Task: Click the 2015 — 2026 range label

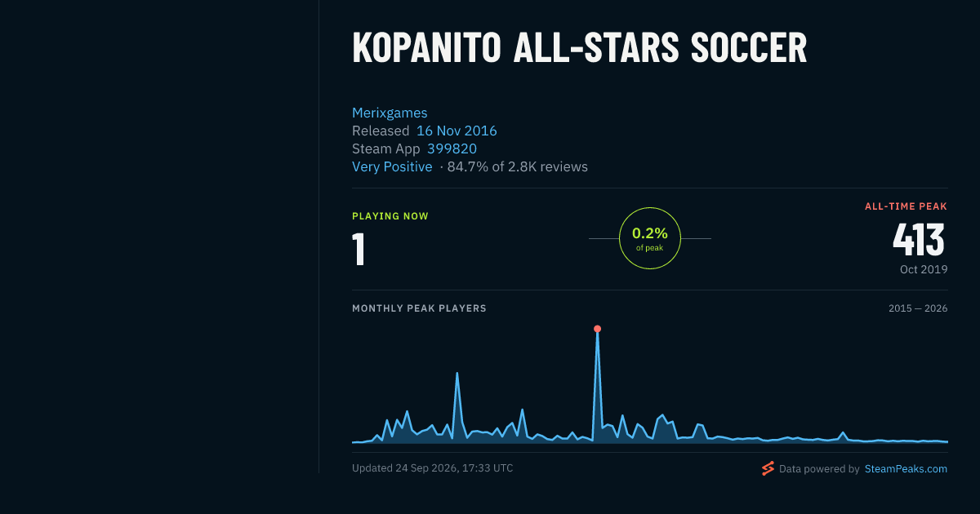Action: click(918, 308)
